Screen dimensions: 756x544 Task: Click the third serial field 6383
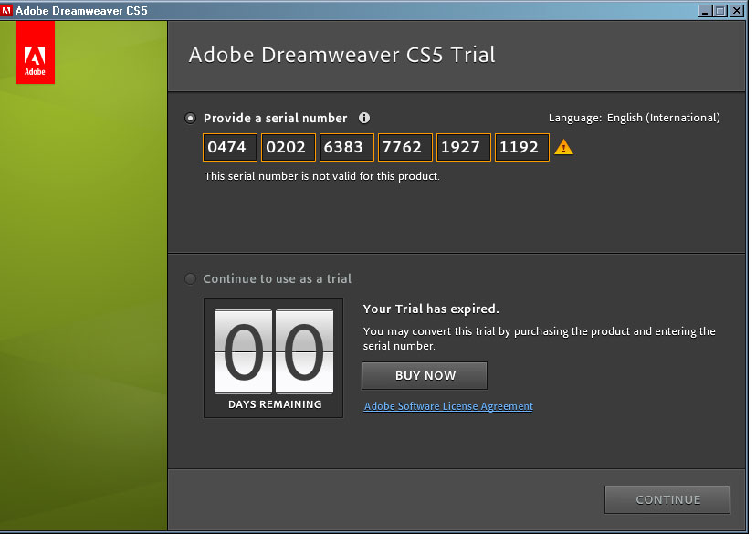tap(347, 147)
